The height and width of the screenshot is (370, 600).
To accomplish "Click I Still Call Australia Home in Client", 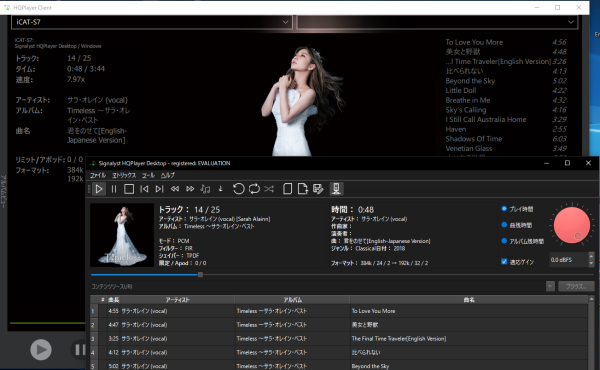I will pyautogui.click(x=486, y=119).
